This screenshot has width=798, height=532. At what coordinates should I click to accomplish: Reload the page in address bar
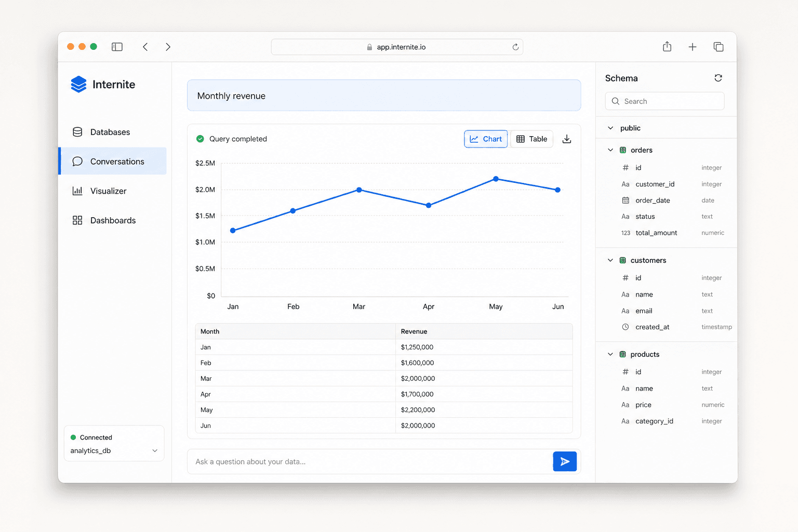coord(515,47)
